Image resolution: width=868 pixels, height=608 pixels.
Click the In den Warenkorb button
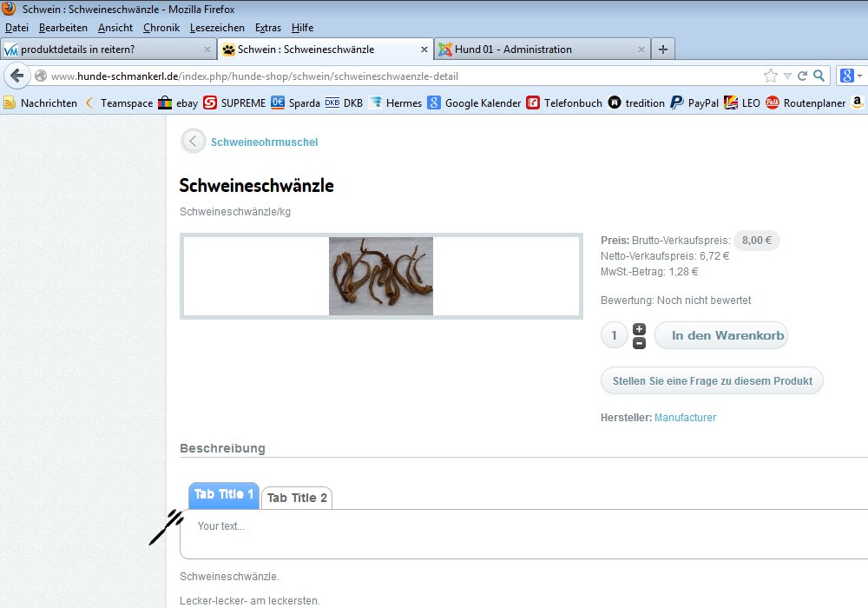pyautogui.click(x=722, y=335)
